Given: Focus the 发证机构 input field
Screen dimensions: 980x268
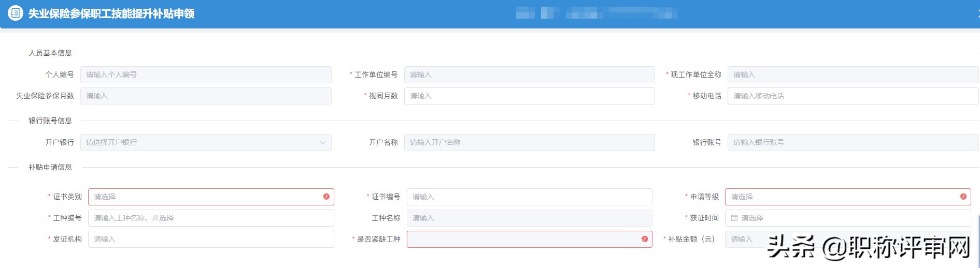Looking at the screenshot, I should coord(211,239).
